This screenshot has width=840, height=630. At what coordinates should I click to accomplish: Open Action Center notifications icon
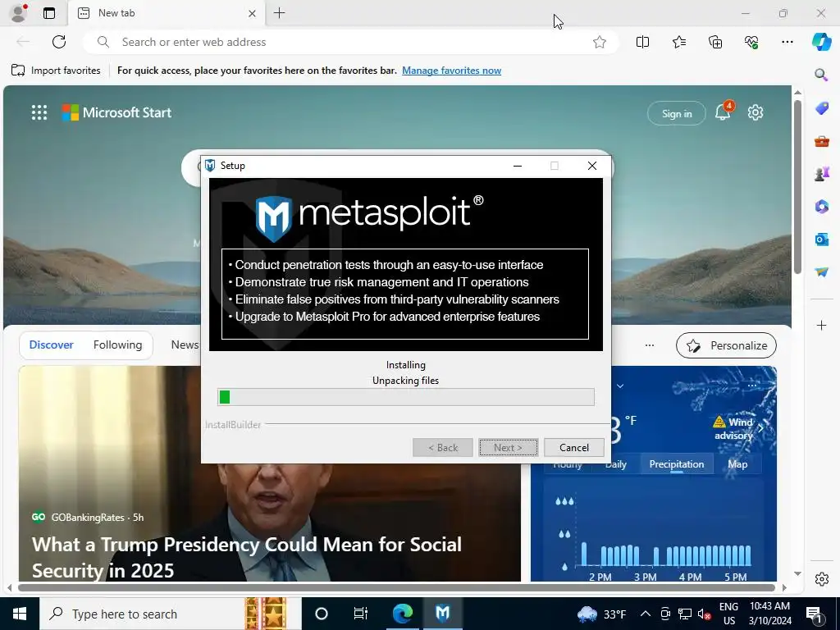[815, 614]
